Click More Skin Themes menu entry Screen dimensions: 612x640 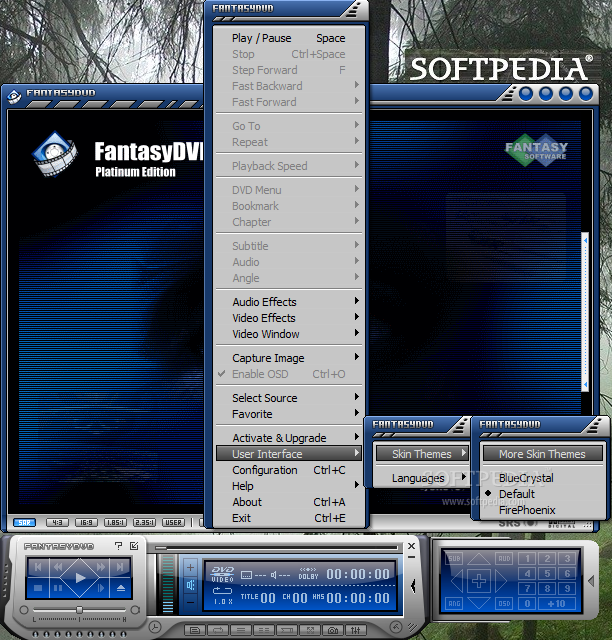[x=543, y=454]
